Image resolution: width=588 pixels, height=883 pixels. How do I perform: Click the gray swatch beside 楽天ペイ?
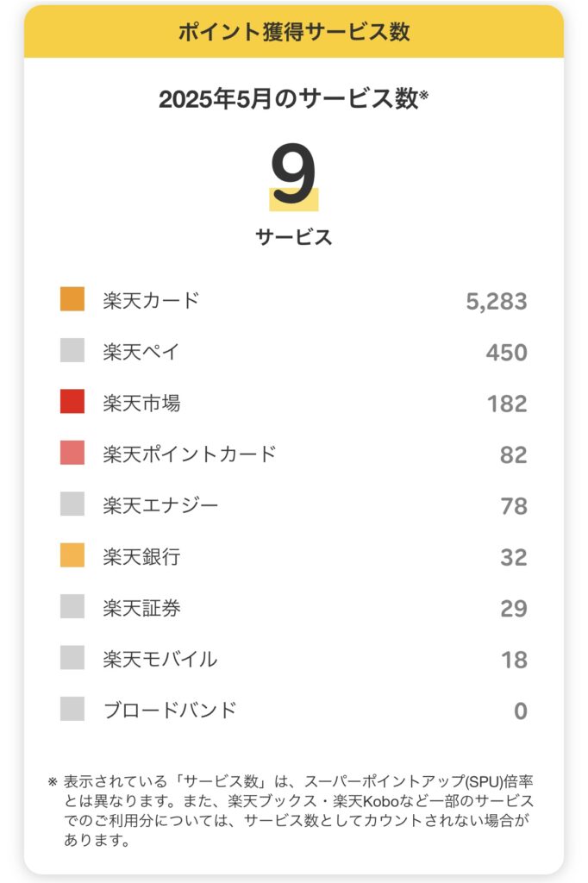[72, 350]
